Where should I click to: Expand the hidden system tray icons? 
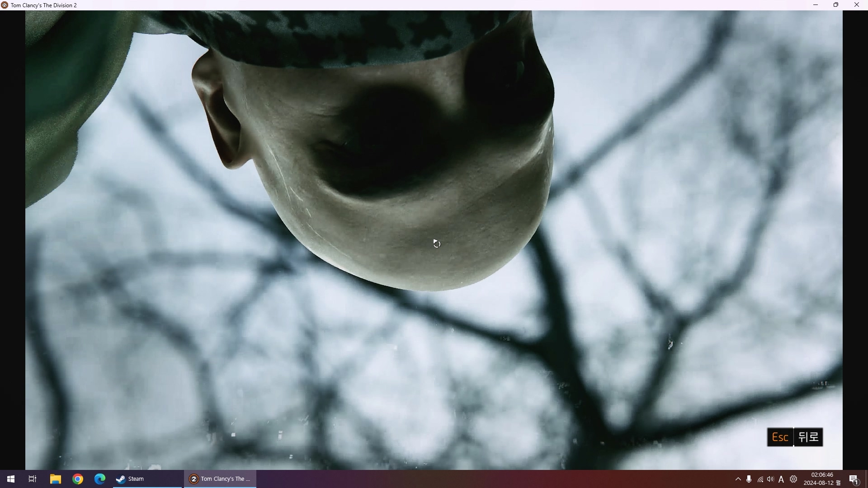(x=738, y=479)
